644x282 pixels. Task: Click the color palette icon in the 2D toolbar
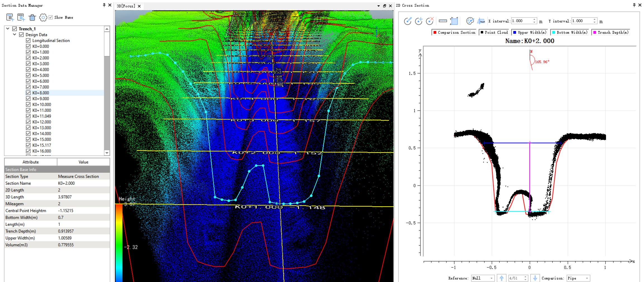[x=470, y=21]
